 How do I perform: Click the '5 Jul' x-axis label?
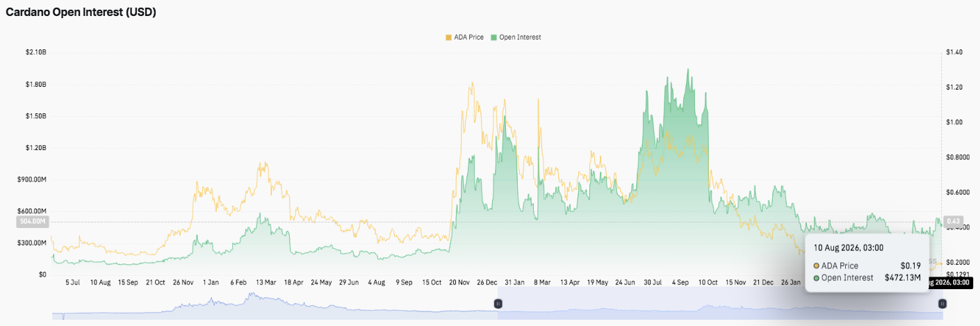[72, 283]
